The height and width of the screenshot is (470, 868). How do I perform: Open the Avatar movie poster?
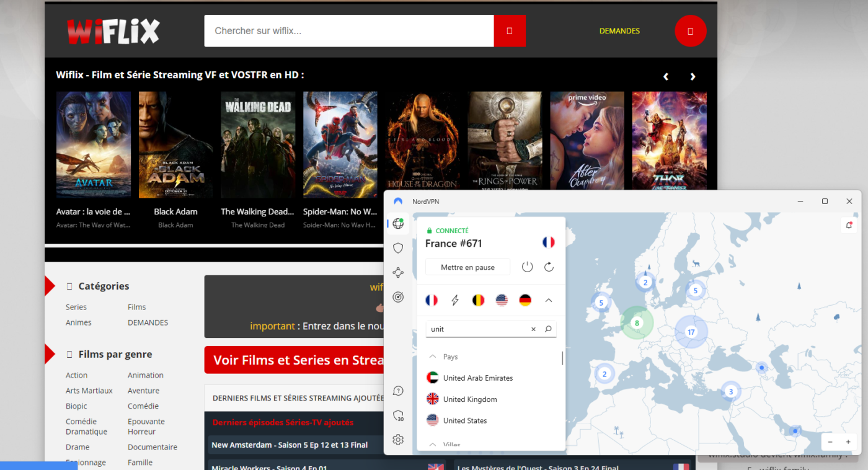[94, 144]
